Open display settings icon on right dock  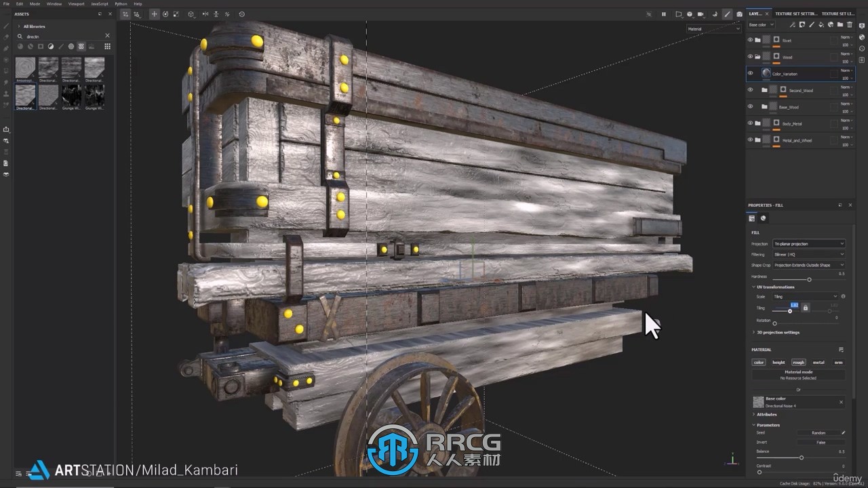tap(862, 26)
